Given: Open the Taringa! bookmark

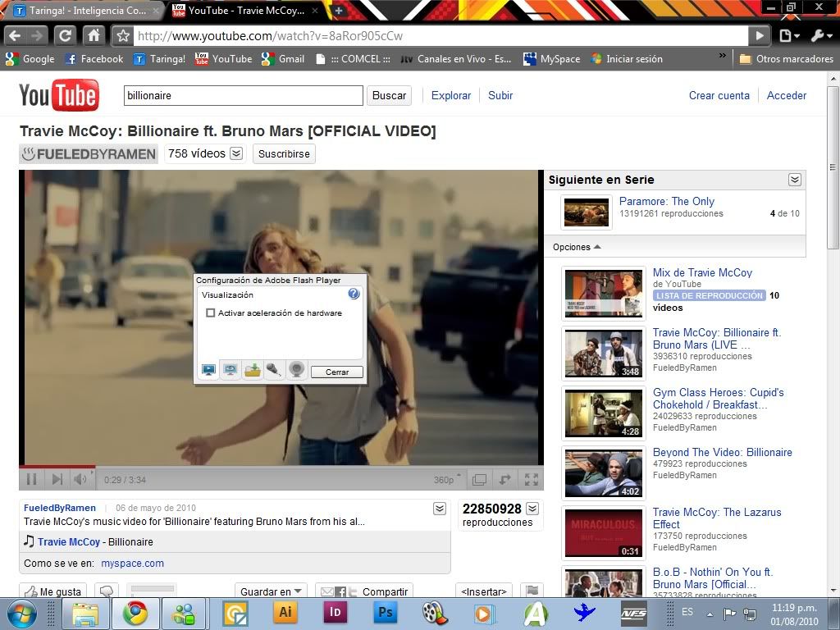Looking at the screenshot, I should tap(159, 59).
